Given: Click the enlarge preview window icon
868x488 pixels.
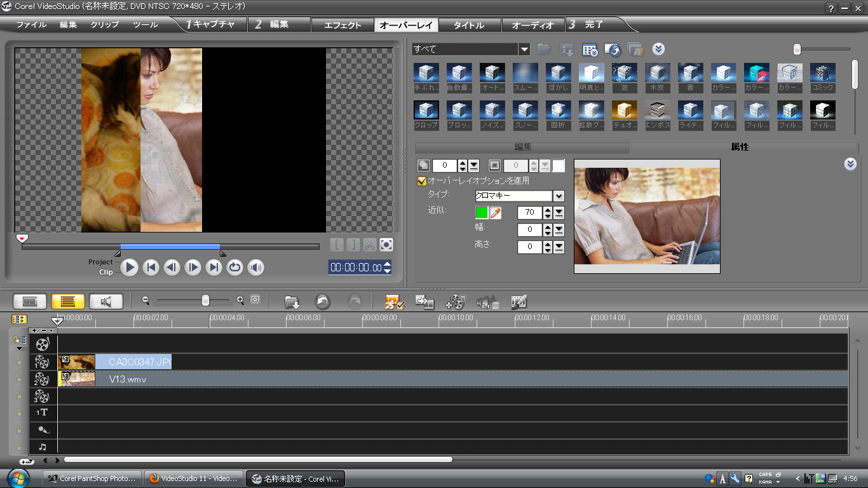Looking at the screenshot, I should tap(386, 245).
